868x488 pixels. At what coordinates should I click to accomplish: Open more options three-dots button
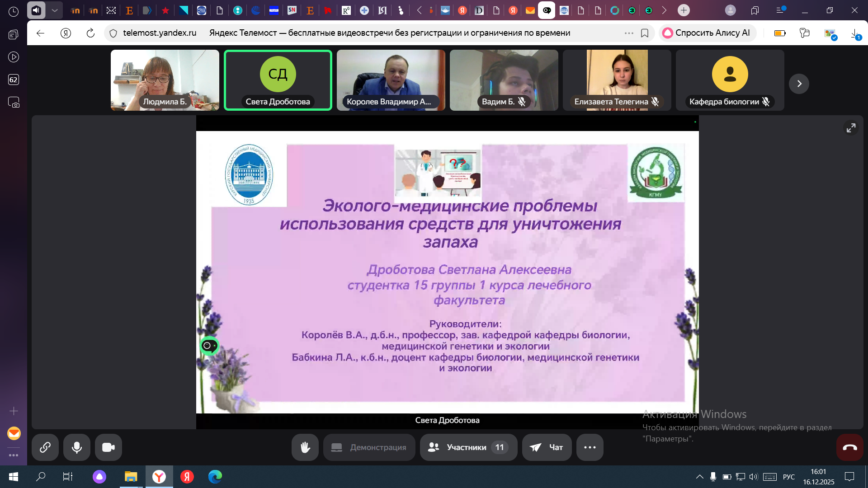point(590,447)
